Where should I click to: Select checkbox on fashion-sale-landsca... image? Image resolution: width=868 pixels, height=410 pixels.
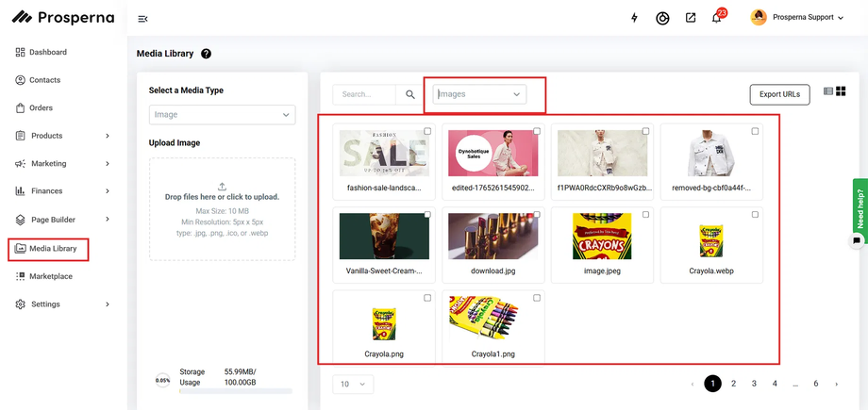(x=427, y=131)
